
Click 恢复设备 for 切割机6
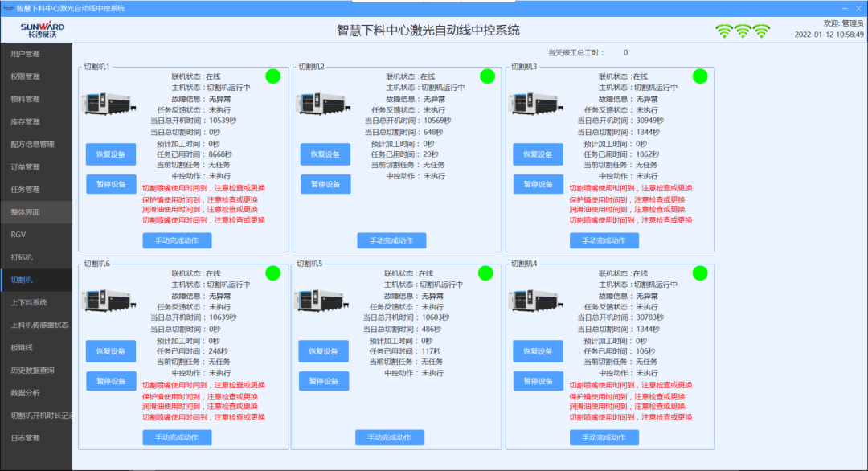click(111, 351)
